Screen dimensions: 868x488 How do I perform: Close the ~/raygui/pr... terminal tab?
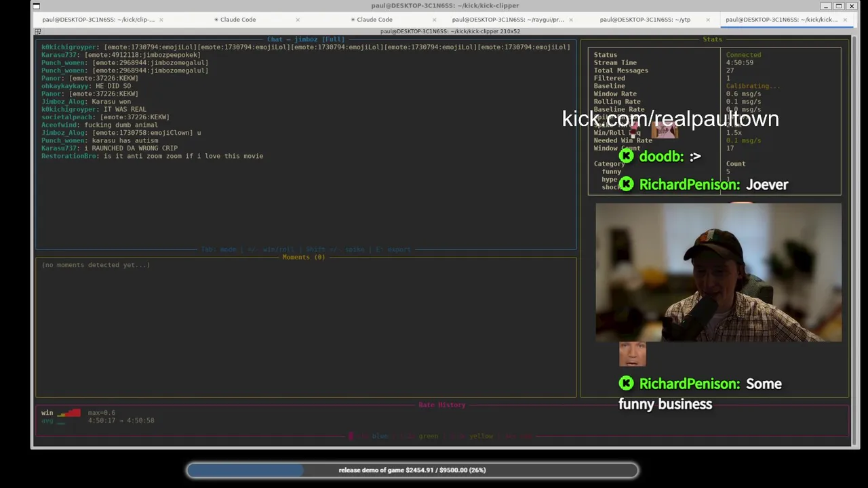point(571,20)
